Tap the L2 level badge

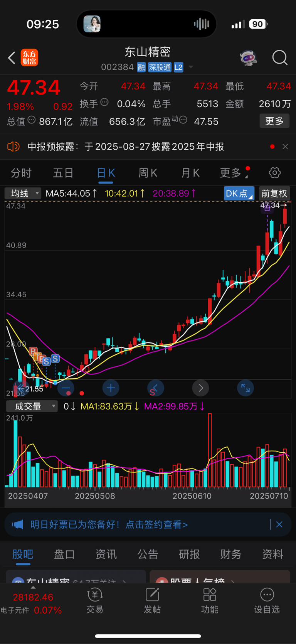click(178, 67)
